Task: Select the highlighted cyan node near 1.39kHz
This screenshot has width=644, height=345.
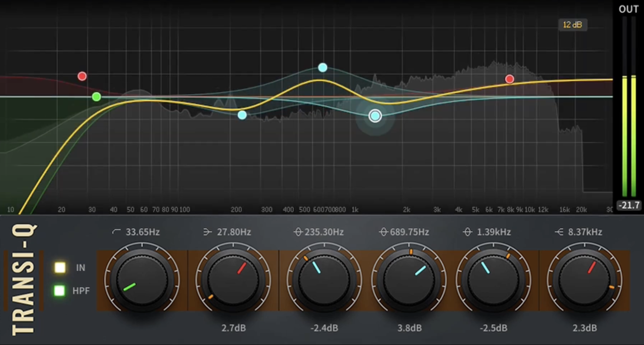Action: [375, 116]
